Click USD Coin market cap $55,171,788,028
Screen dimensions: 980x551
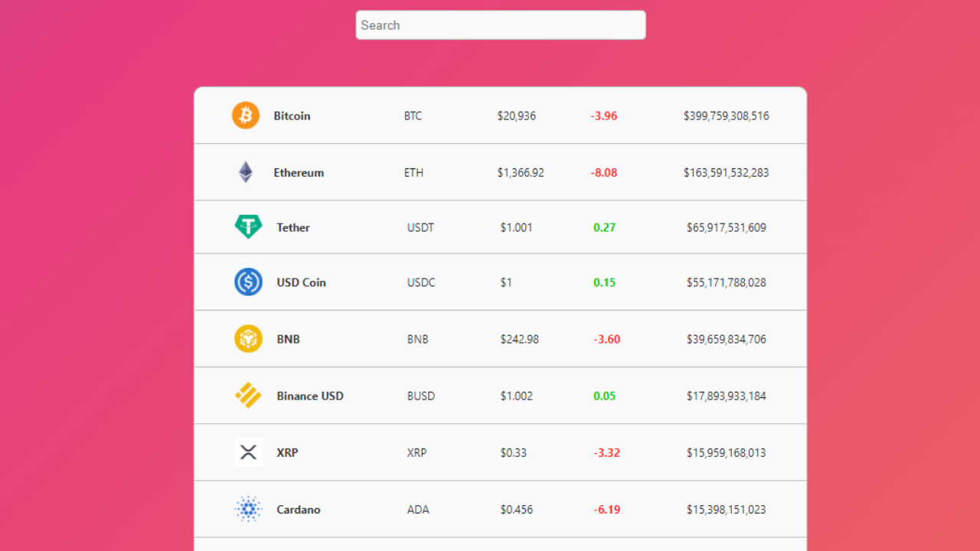click(727, 283)
